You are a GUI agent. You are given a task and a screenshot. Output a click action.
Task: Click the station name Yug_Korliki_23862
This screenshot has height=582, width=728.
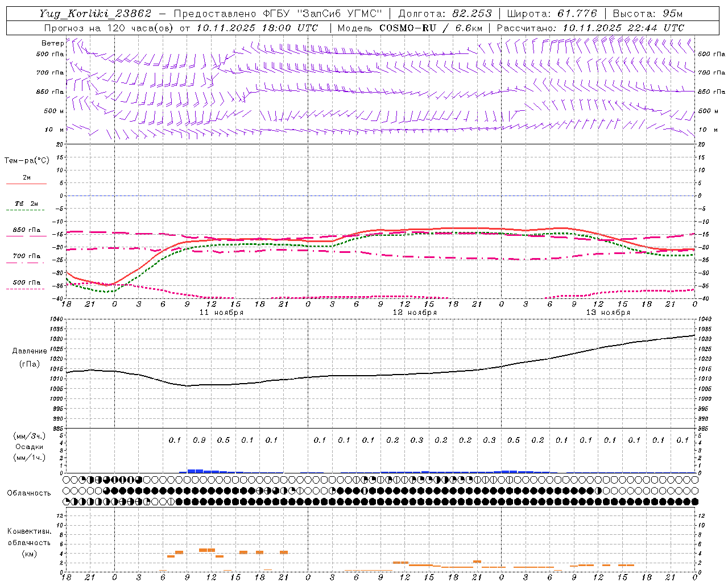(96, 14)
